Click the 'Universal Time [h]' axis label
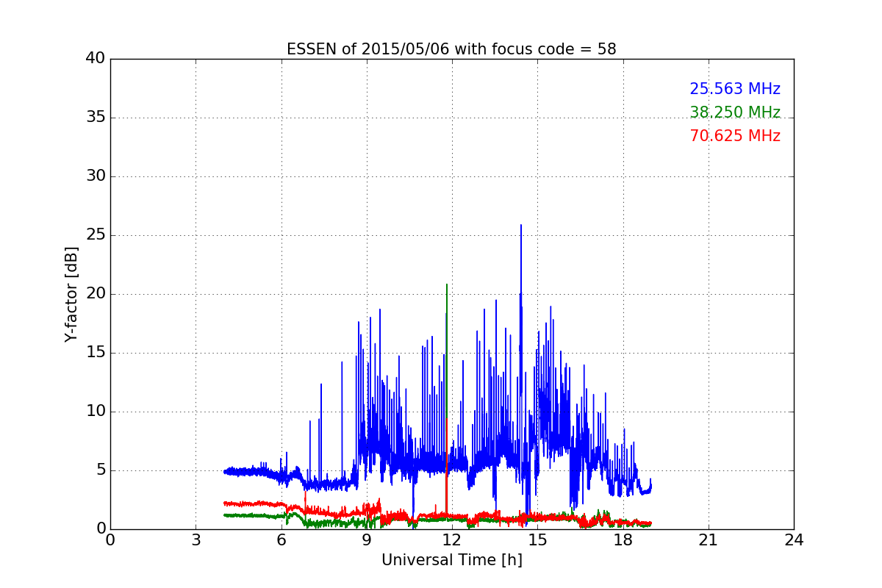Screen dimensions: 882x588 [x=452, y=560]
